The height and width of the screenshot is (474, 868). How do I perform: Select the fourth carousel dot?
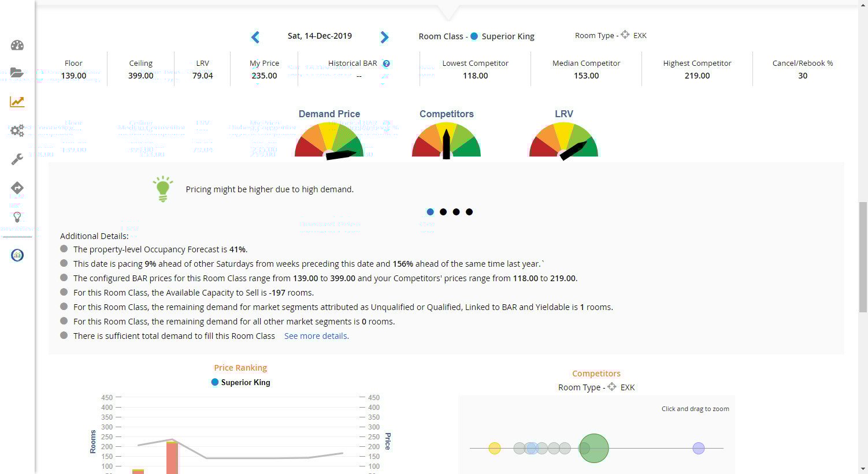[x=469, y=212]
